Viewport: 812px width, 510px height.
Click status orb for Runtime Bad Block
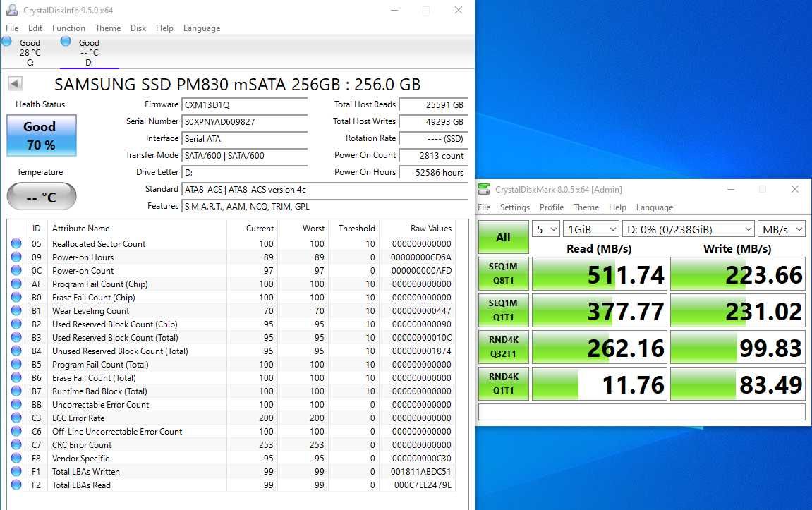coord(16,391)
